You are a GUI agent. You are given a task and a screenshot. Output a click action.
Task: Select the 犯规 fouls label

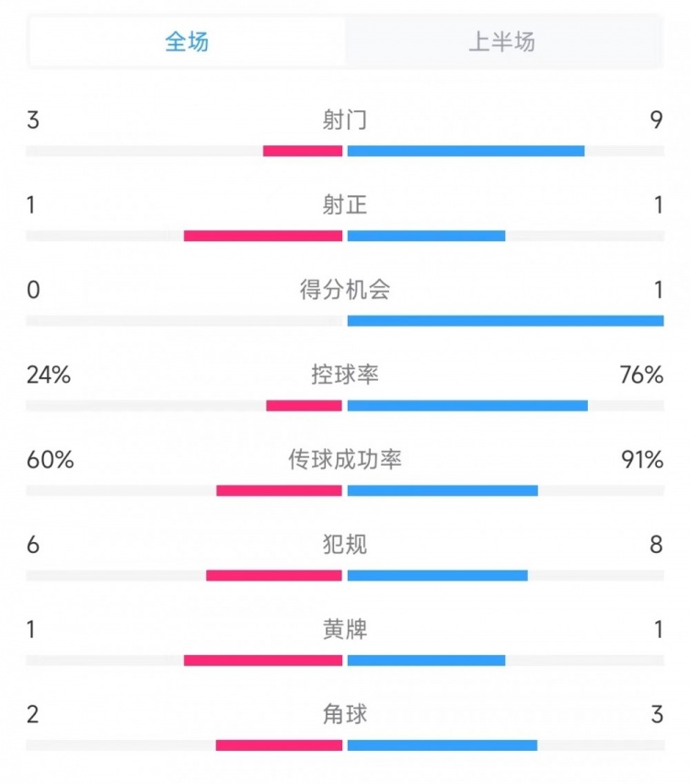coord(345,544)
